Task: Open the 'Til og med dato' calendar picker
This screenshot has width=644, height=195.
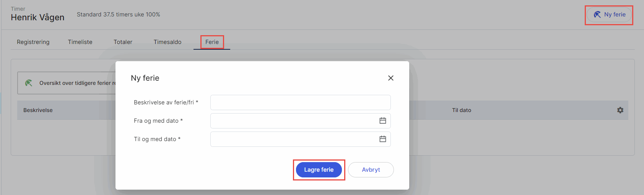Action: click(382, 139)
